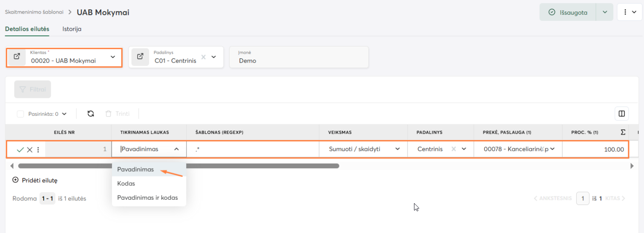Open the top-right three-dot more menu

tap(630, 12)
